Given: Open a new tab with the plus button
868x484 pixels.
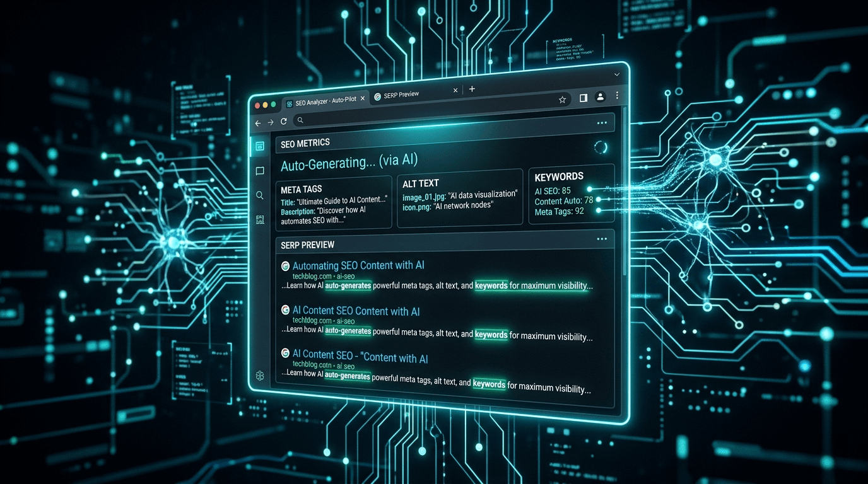Looking at the screenshot, I should 472,89.
